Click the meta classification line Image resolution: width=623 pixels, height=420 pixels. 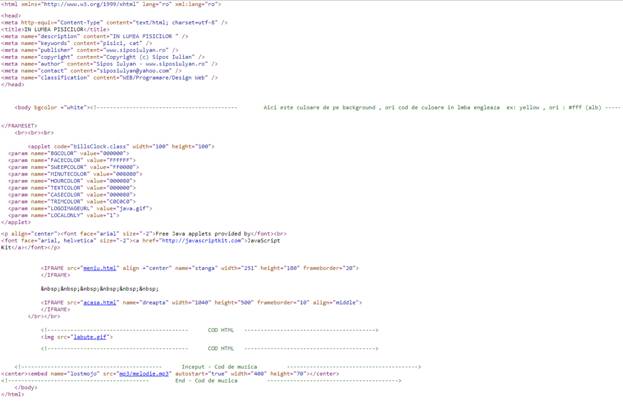coord(109,78)
